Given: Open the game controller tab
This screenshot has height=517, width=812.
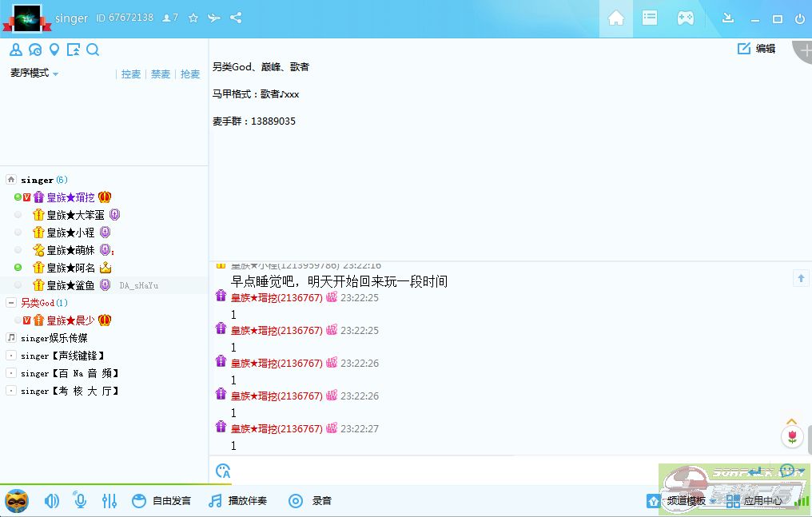Looking at the screenshot, I should [x=685, y=18].
